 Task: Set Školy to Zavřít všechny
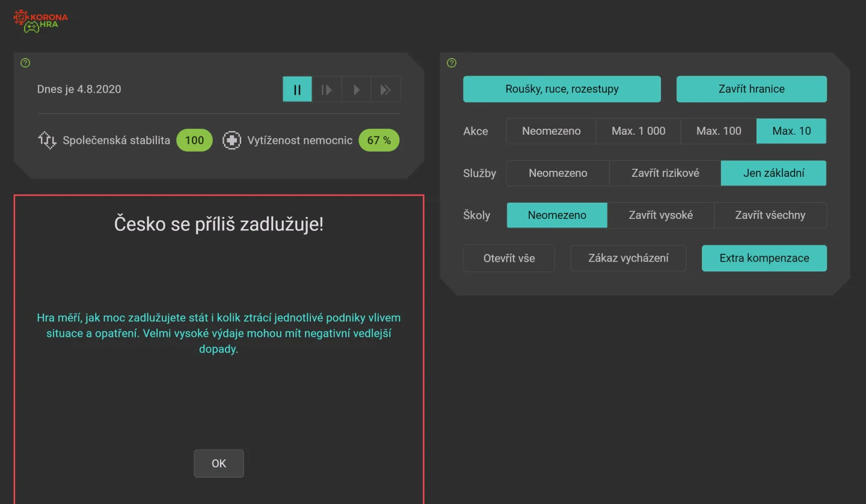[x=770, y=215]
